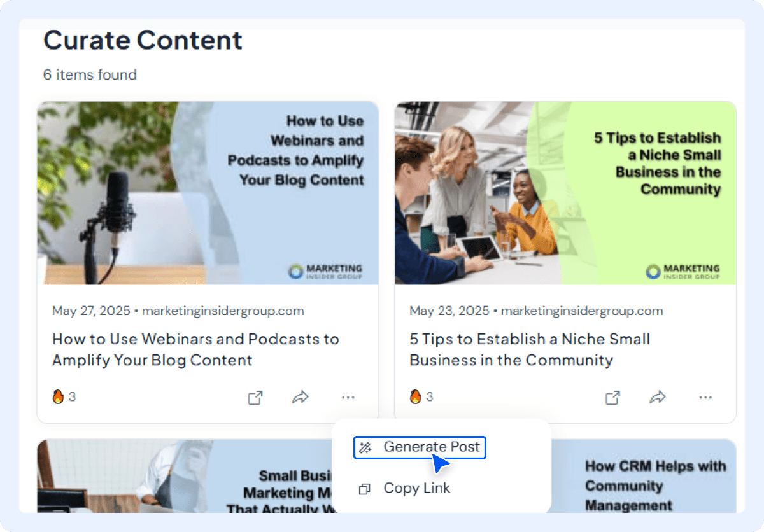Expand three-dot menu on 5 Tips Niche card
This screenshot has width=764, height=532.
pyautogui.click(x=705, y=398)
